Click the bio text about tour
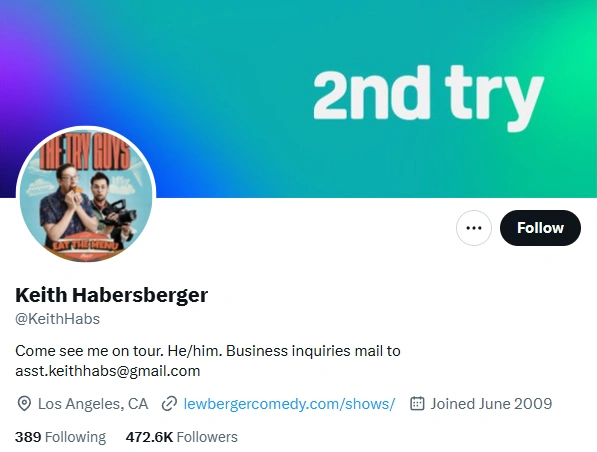The height and width of the screenshot is (452, 597). pos(208,361)
